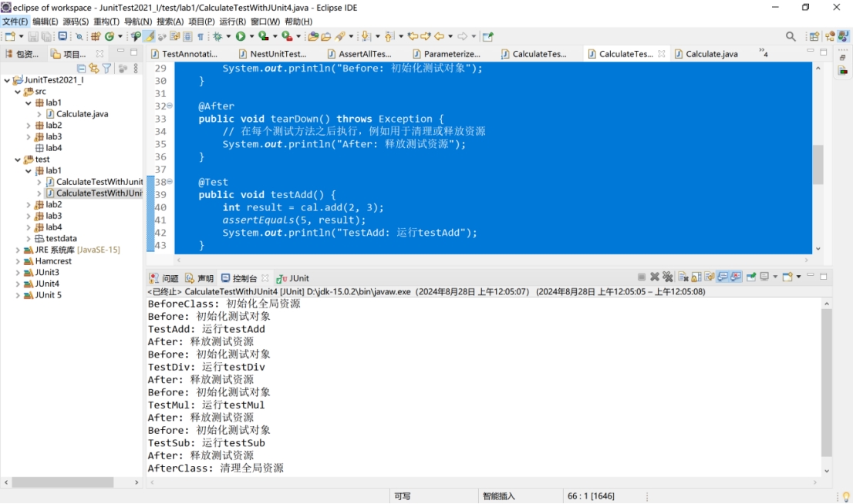Viewport: 853px width, 504px height.
Task: Click the Previous Annotation icon
Action: tap(389, 36)
